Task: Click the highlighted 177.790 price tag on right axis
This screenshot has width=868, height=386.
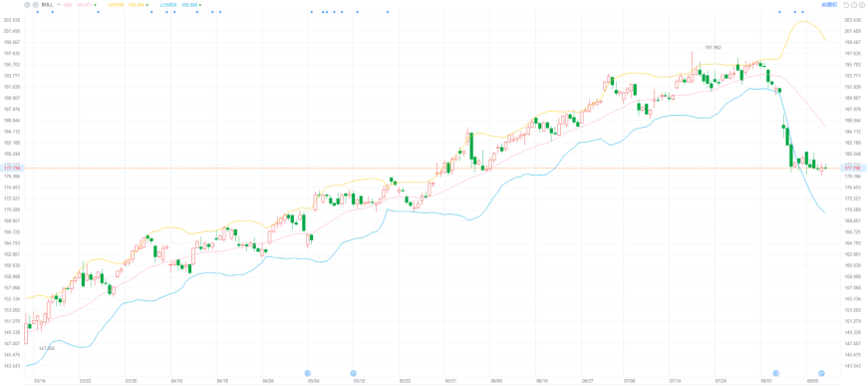Action: (854, 168)
